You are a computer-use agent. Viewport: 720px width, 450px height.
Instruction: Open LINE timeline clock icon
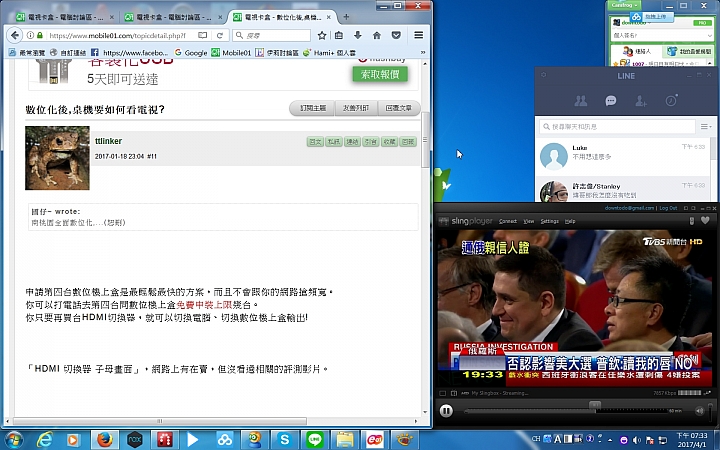671,101
